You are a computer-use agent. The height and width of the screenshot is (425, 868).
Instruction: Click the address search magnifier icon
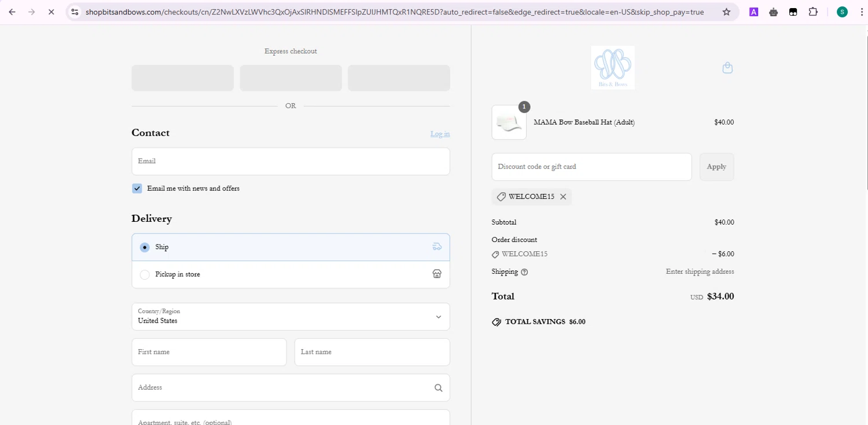(438, 388)
